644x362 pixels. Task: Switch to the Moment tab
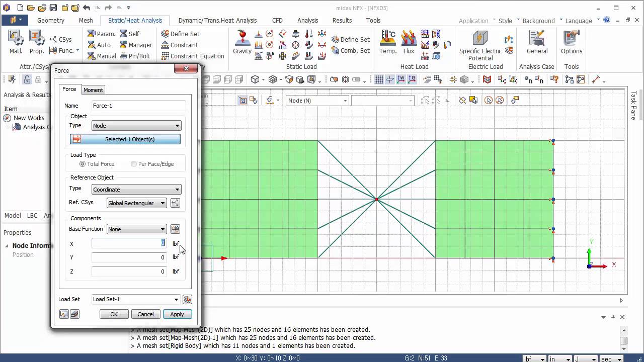pos(93,90)
